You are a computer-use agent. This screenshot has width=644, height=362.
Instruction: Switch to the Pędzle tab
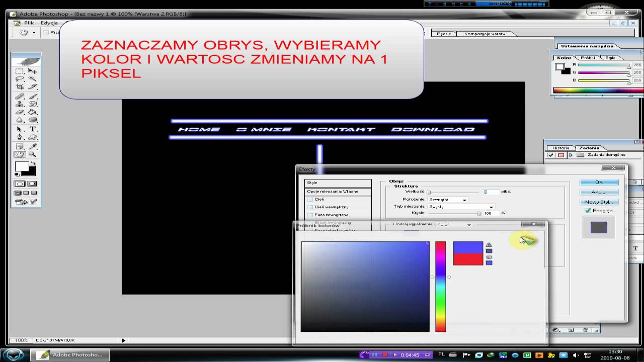point(444,34)
